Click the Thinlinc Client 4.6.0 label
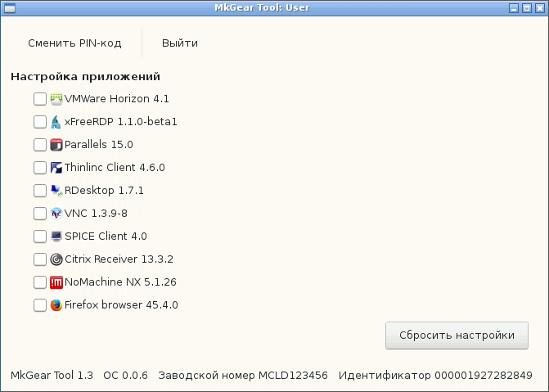Viewport: 549px width, 392px height. [x=115, y=168]
